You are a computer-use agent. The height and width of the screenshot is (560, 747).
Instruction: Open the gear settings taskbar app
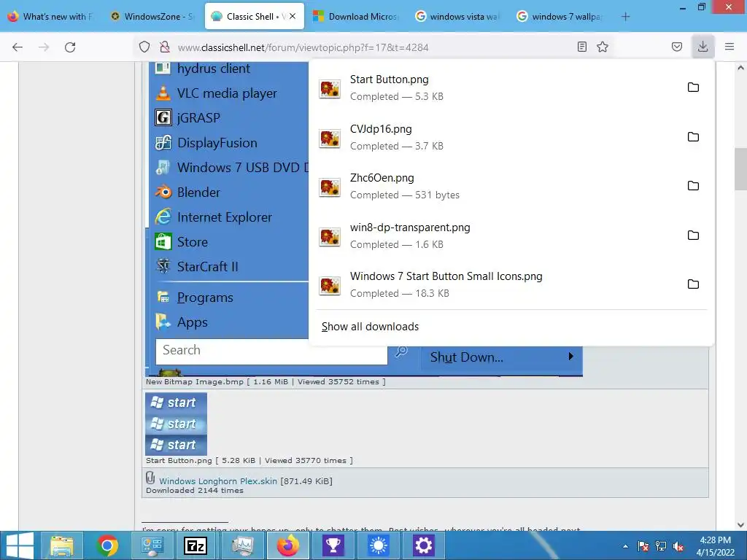pyautogui.click(x=424, y=545)
